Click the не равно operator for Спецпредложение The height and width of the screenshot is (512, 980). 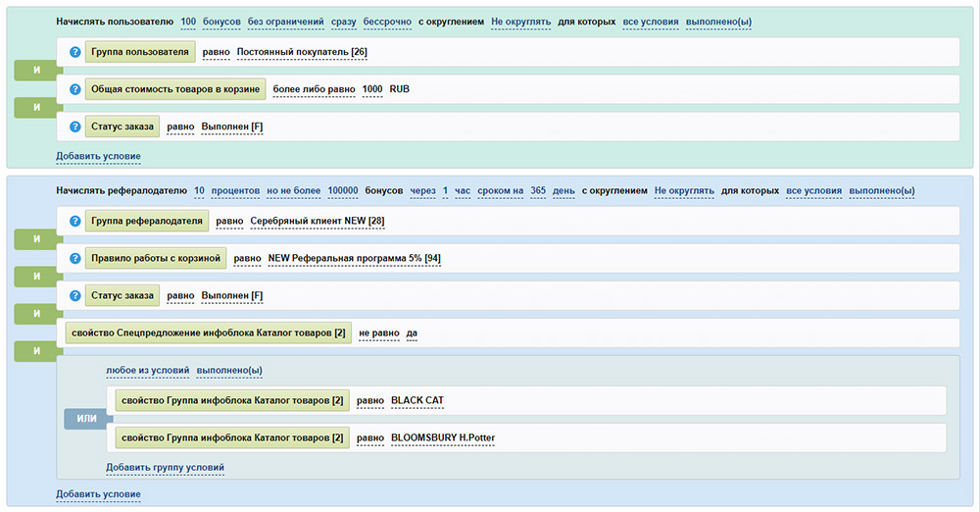(x=378, y=333)
